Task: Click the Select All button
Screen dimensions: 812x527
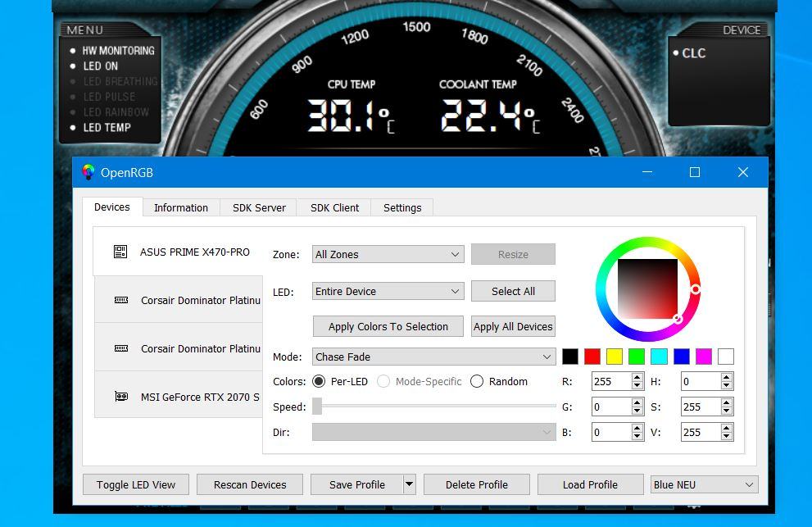Action: pos(513,291)
